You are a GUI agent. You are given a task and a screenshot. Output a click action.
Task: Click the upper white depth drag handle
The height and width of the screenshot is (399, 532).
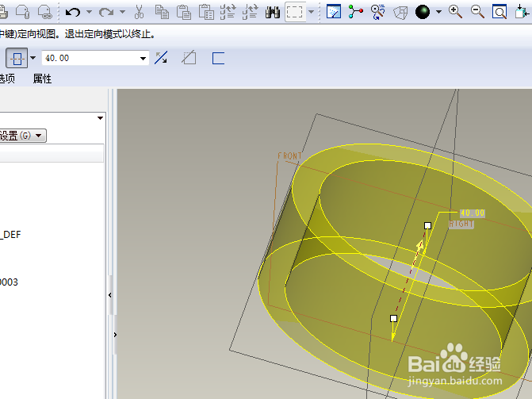[x=428, y=226]
